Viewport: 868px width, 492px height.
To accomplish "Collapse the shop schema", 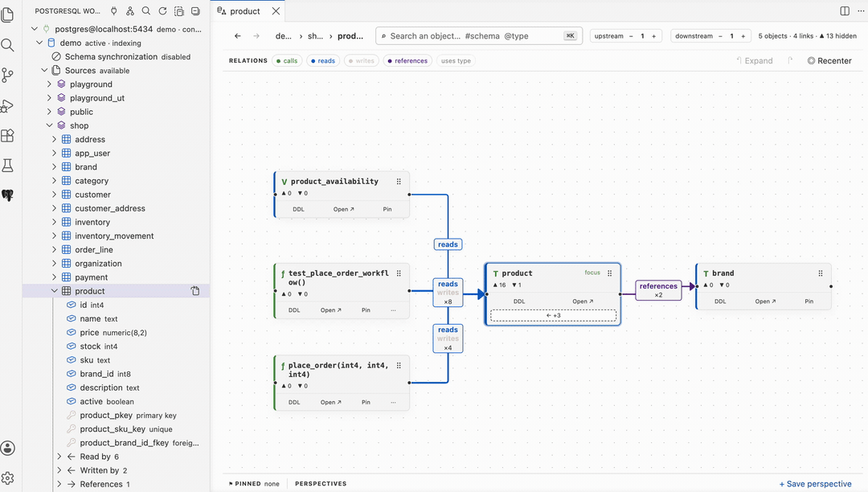I will (49, 125).
